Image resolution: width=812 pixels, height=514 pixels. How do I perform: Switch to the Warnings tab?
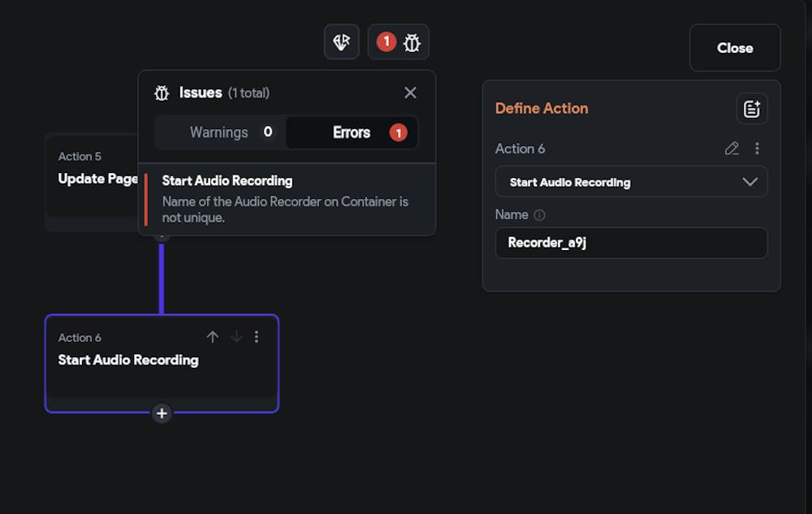pos(220,132)
